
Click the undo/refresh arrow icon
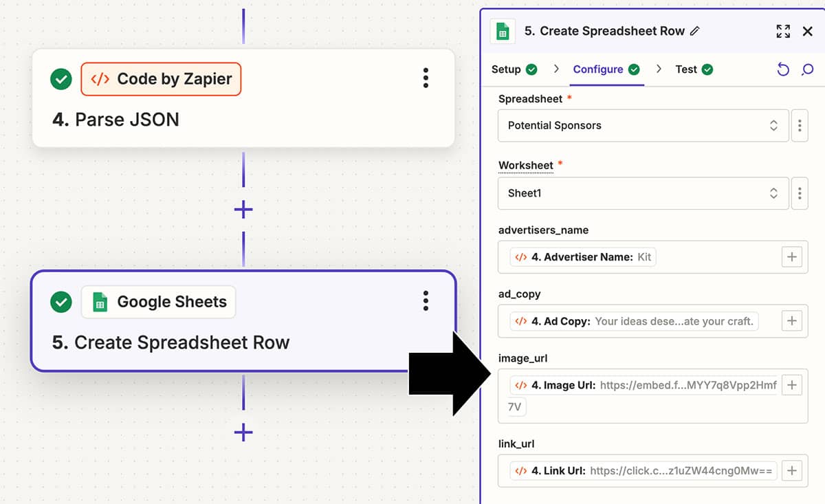(x=783, y=69)
